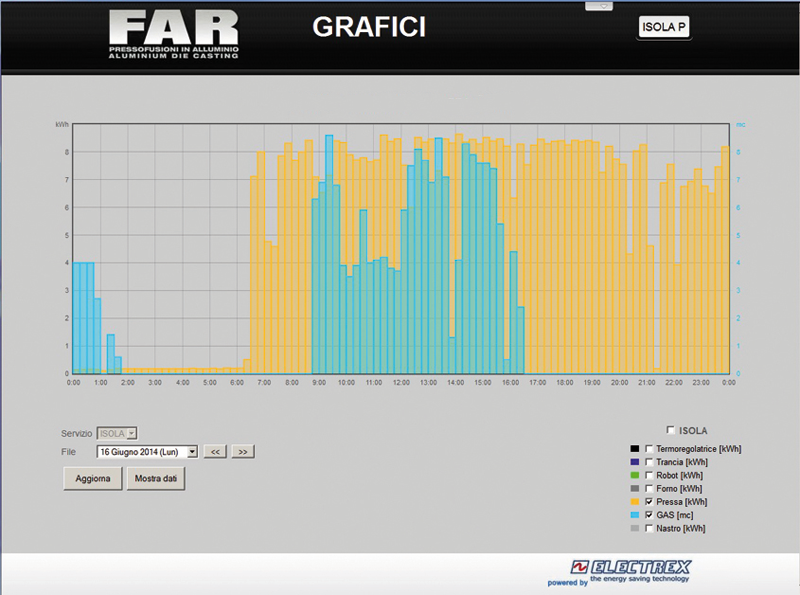Click the blue GAS color swatch
The image size is (800, 595).
tap(635, 514)
